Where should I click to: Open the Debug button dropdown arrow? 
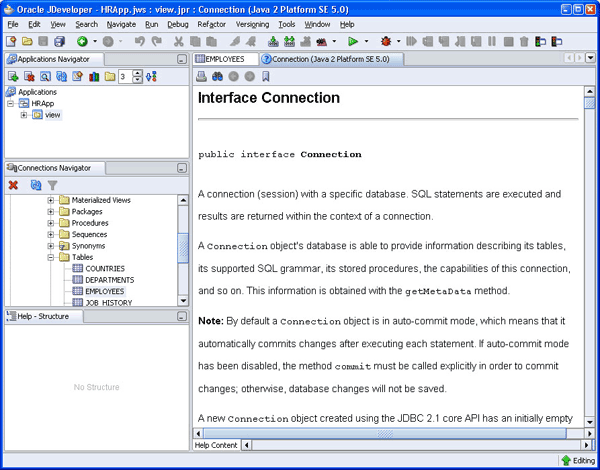click(398, 41)
